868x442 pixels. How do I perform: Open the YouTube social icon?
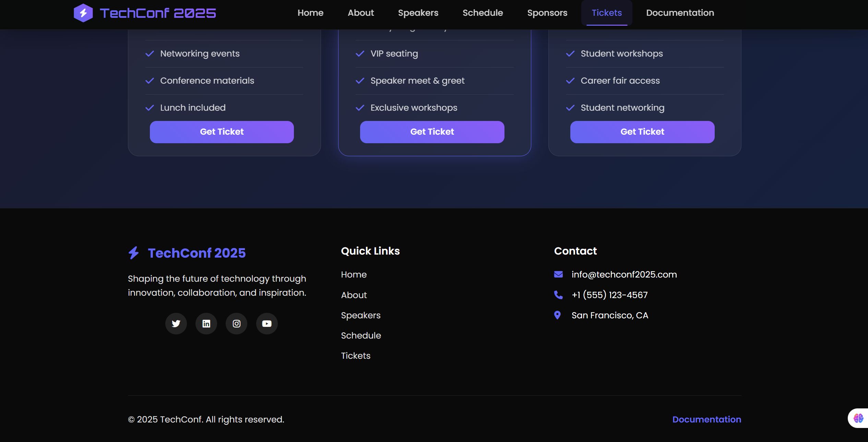tap(267, 323)
